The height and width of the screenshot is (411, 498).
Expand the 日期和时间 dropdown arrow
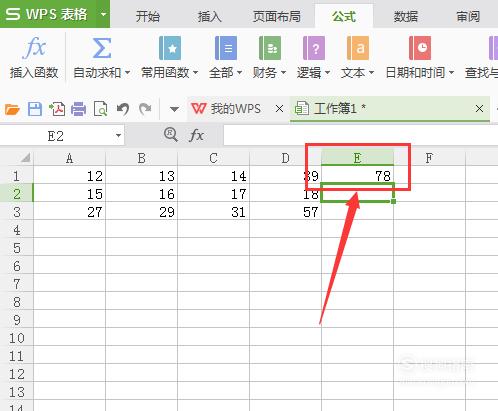(451, 72)
